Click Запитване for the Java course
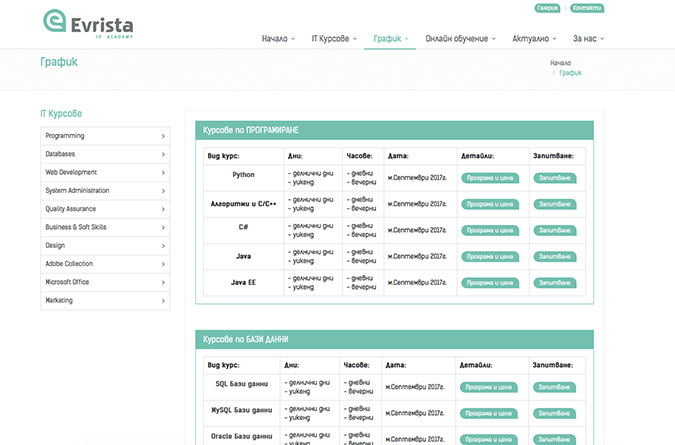Image resolution: width=675 pixels, height=445 pixels. [x=555, y=257]
